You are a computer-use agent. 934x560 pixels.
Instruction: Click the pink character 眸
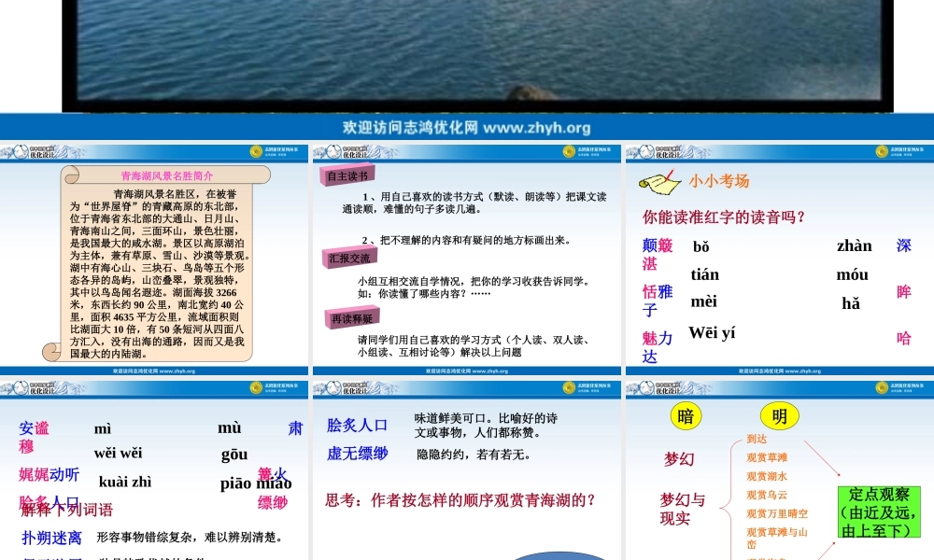[x=904, y=291]
